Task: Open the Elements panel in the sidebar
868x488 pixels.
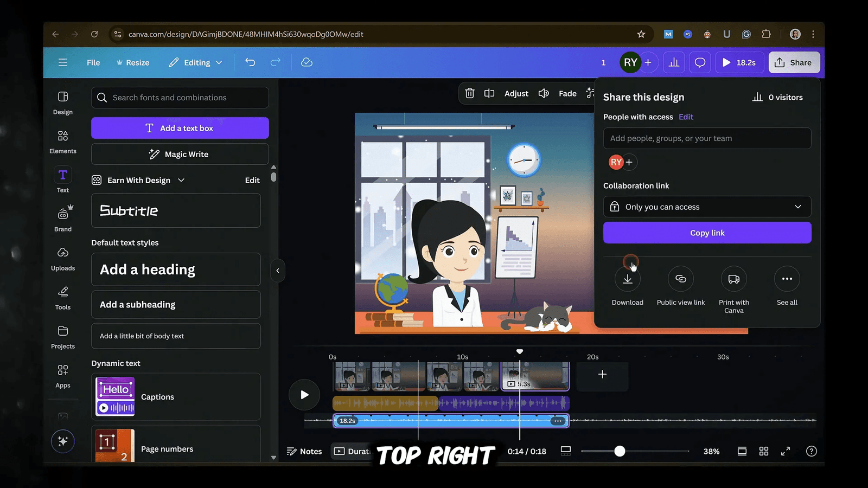Action: (62, 141)
